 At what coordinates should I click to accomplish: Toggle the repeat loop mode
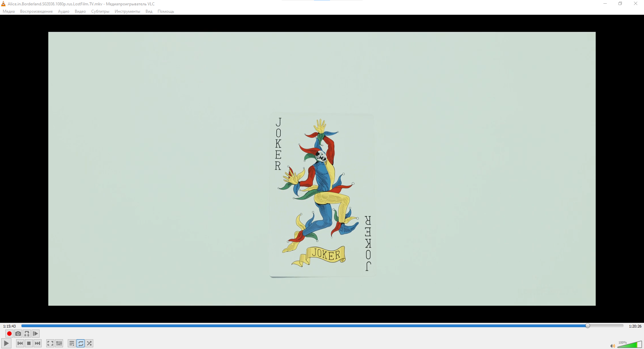pyautogui.click(x=80, y=343)
